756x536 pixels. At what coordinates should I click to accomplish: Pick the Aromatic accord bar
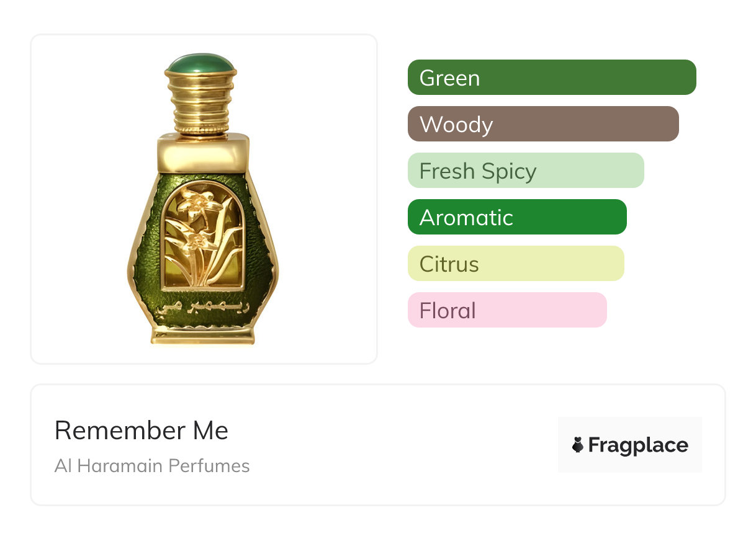(x=516, y=217)
